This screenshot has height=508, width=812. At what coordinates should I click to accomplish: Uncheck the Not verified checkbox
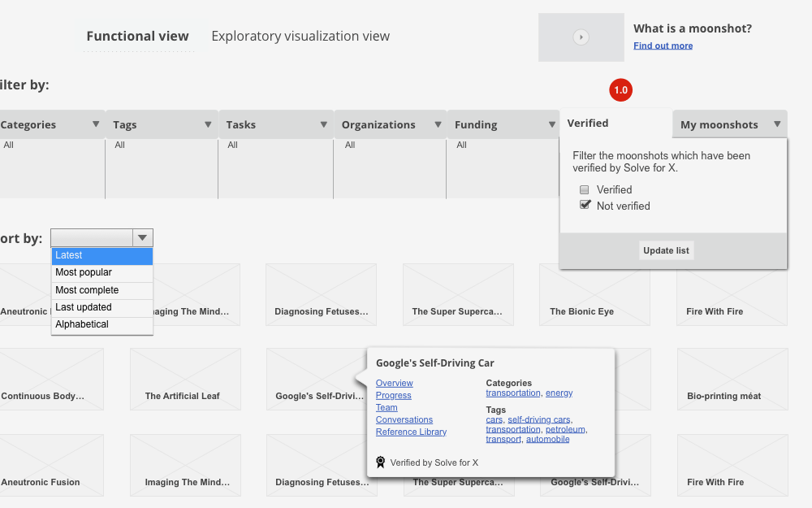[x=584, y=205]
